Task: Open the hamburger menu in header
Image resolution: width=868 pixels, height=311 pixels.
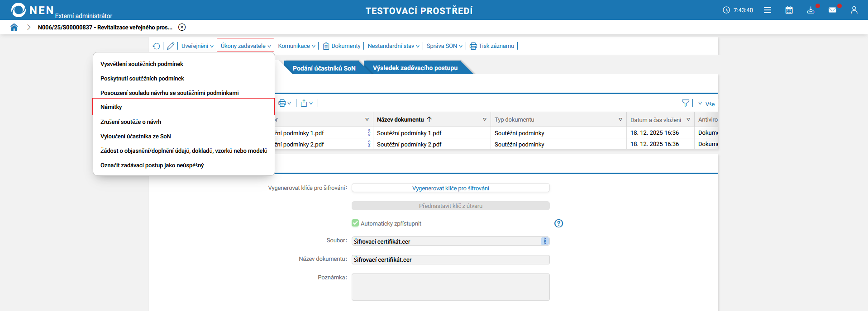Action: click(x=768, y=10)
